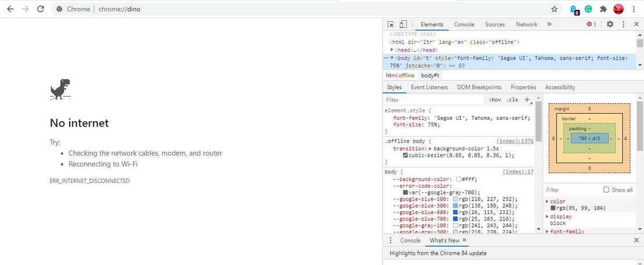This screenshot has height=265, width=644.
Task: Open the drawer three-dot menu
Action: [x=391, y=240]
